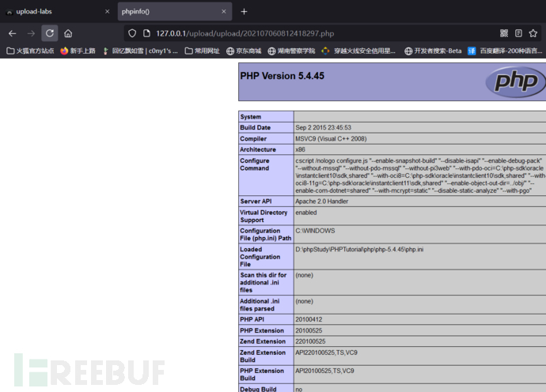This screenshot has width=546, height=392.
Task: Open a new tab with plus button
Action: pos(244,12)
